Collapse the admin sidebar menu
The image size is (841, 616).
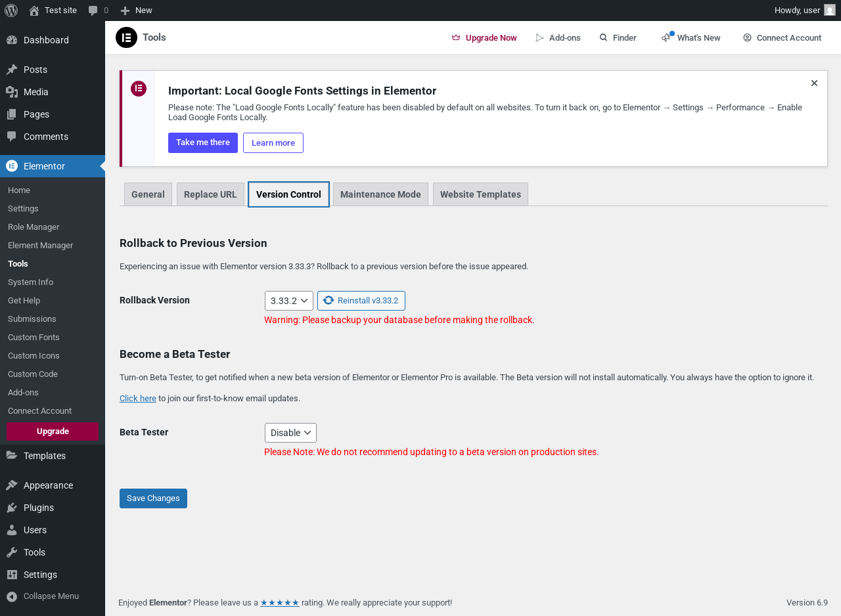tap(43, 596)
